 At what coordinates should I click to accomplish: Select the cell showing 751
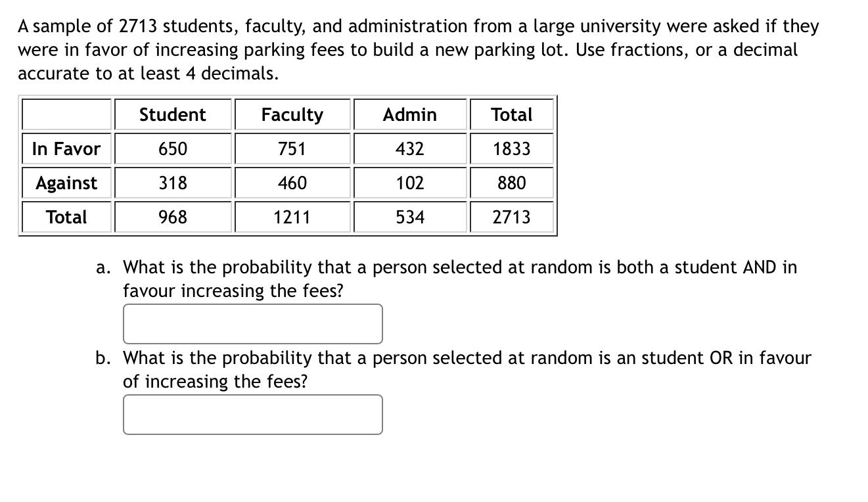point(292,148)
